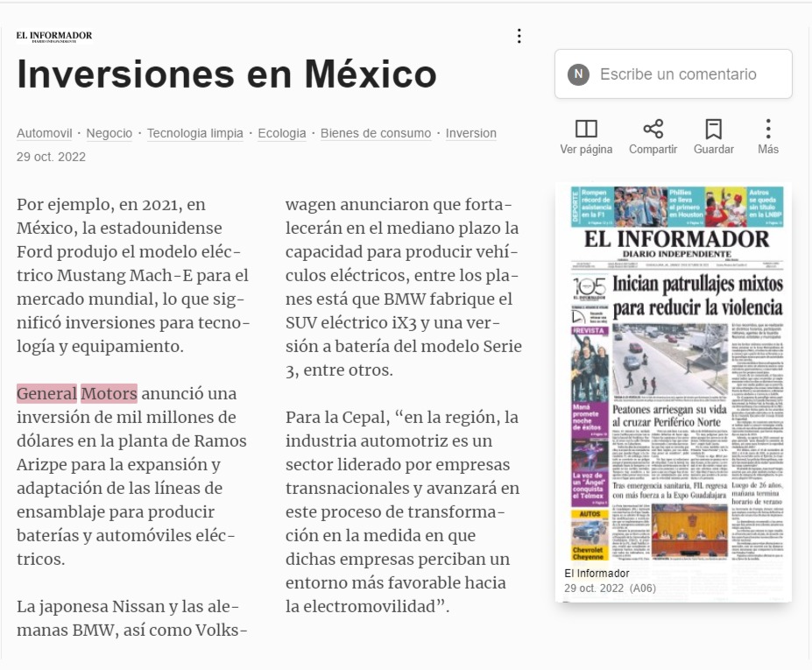
Task: Click the 29 oct. 2022 (A06) caption
Action: 610,589
